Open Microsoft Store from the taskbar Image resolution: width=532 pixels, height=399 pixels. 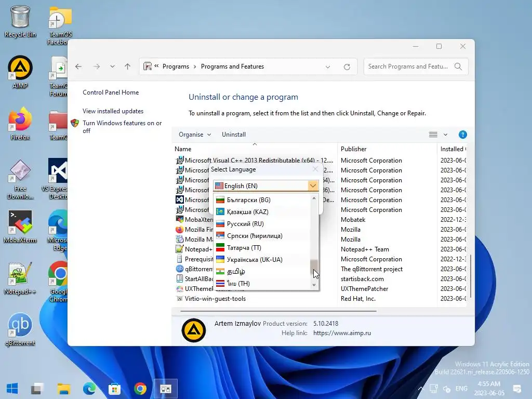tap(114, 389)
